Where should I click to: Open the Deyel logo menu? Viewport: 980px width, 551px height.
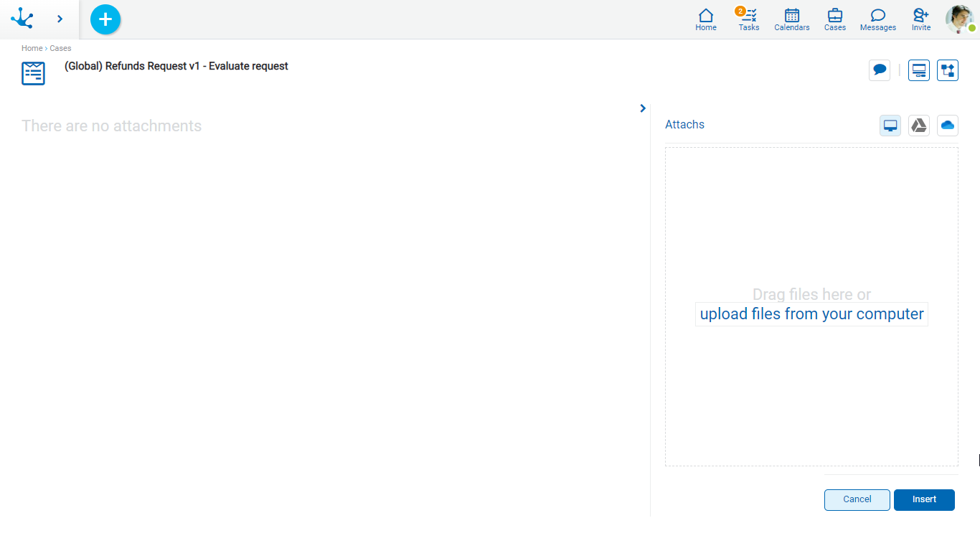[x=22, y=19]
